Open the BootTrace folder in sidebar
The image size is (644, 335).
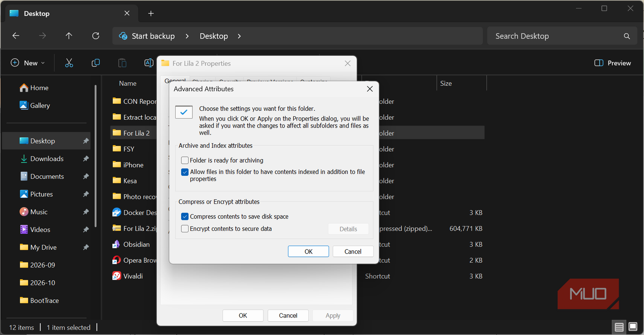pyautogui.click(x=39, y=301)
